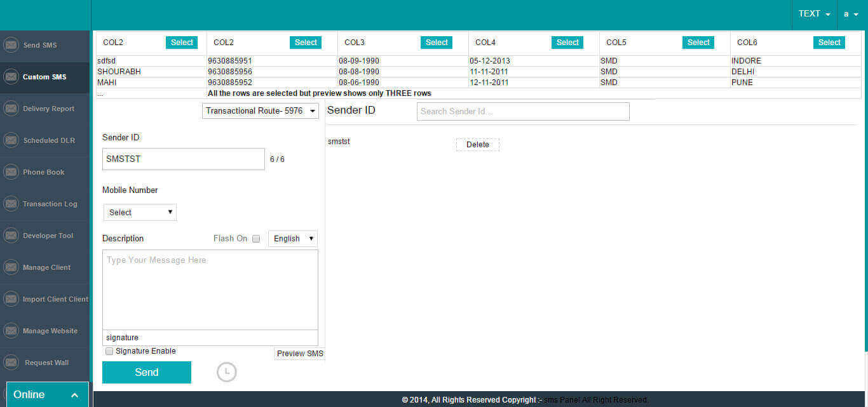868x407 pixels.
Task: Click the envelope icon beside Manage Website
Action: click(x=11, y=331)
